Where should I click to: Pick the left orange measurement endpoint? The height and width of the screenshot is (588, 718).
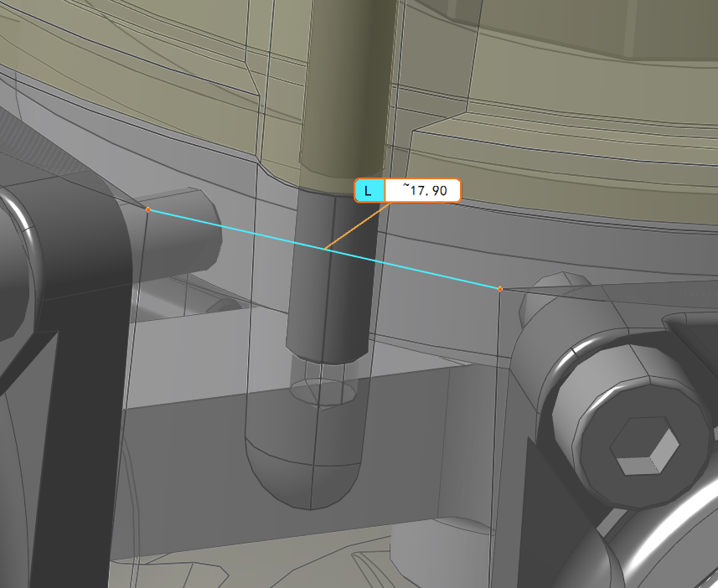pyautogui.click(x=148, y=209)
